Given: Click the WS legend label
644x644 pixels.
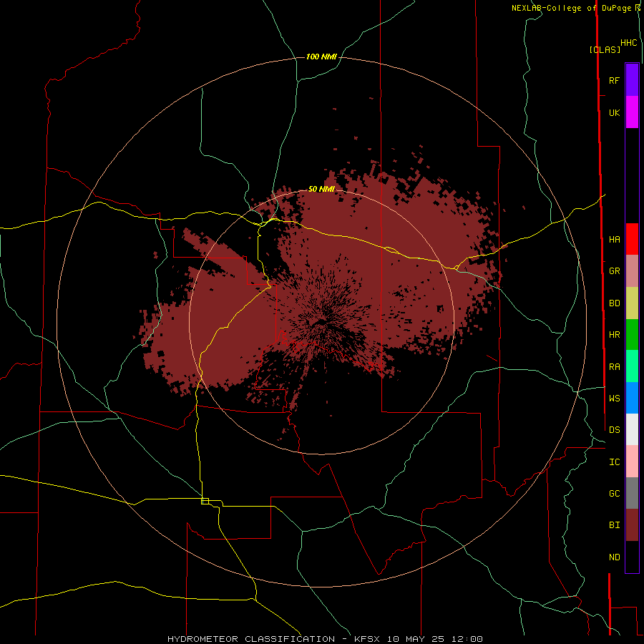Looking at the screenshot, I should click(x=614, y=398).
